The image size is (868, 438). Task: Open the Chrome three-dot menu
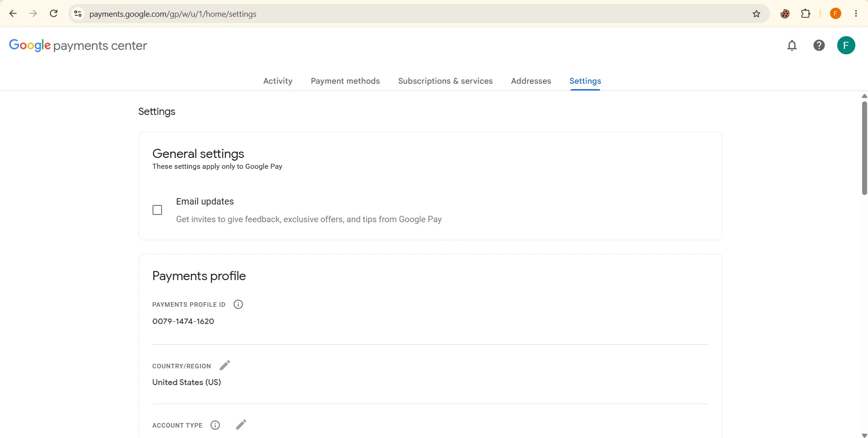(x=856, y=14)
